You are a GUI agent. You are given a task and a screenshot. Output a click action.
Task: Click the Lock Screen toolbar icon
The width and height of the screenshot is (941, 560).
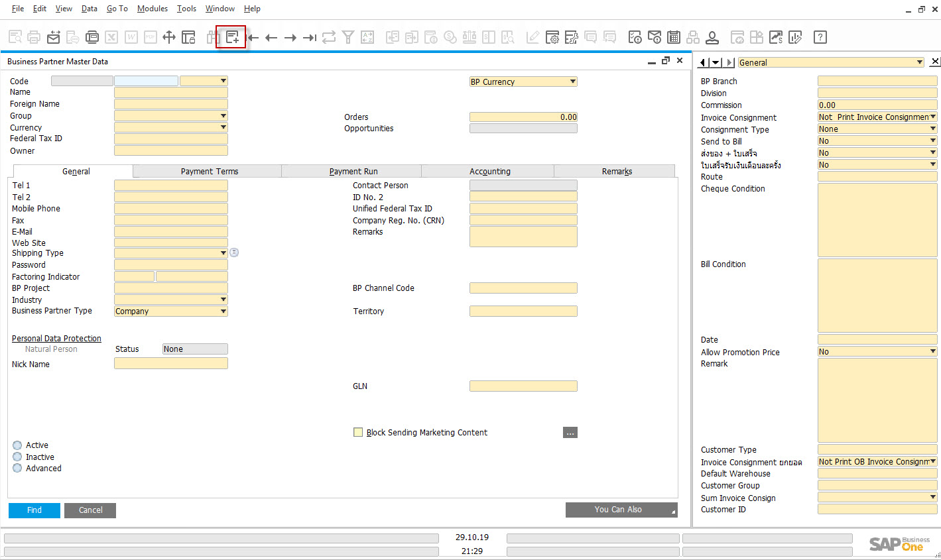coord(188,37)
